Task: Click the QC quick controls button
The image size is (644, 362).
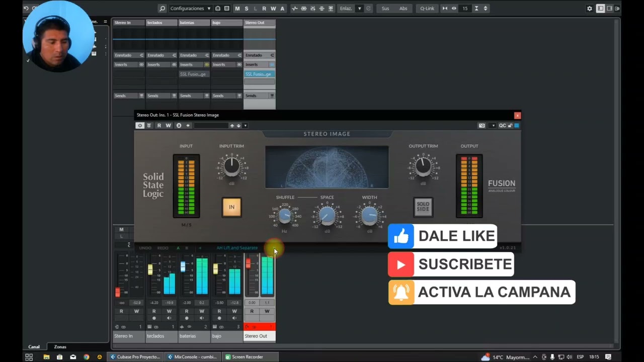Action: coord(502,126)
